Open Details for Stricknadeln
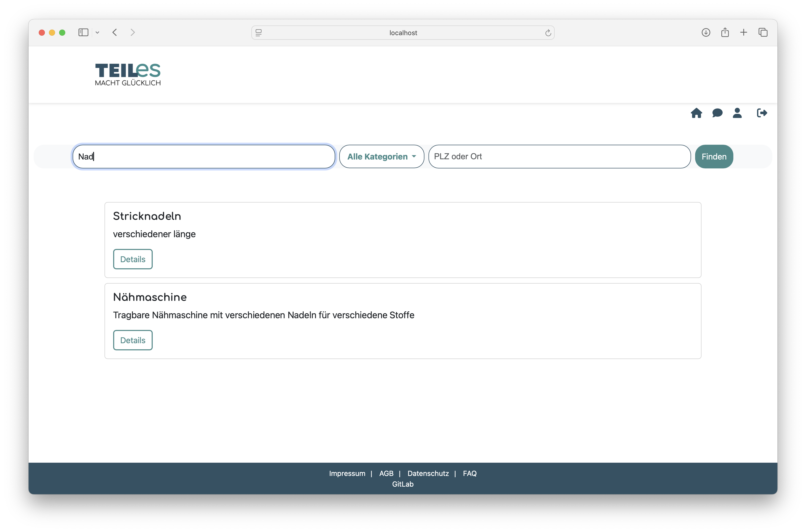Screen dimensions: 806x532 pos(133,259)
